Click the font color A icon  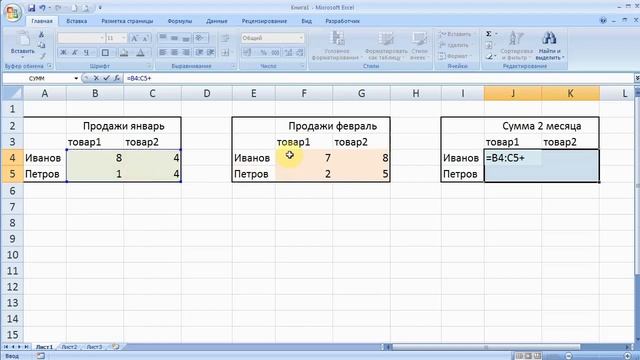pyautogui.click(x=140, y=53)
